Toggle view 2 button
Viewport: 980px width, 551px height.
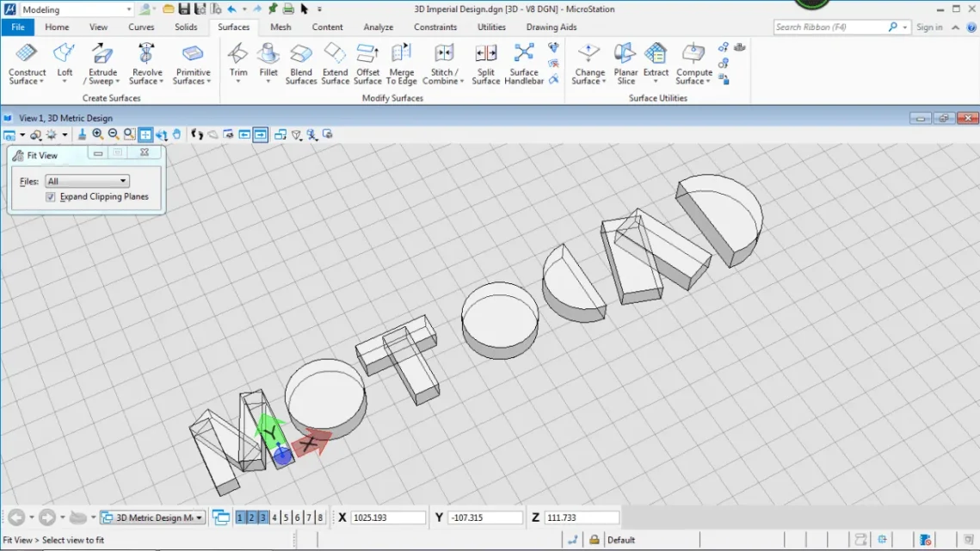pyautogui.click(x=251, y=517)
